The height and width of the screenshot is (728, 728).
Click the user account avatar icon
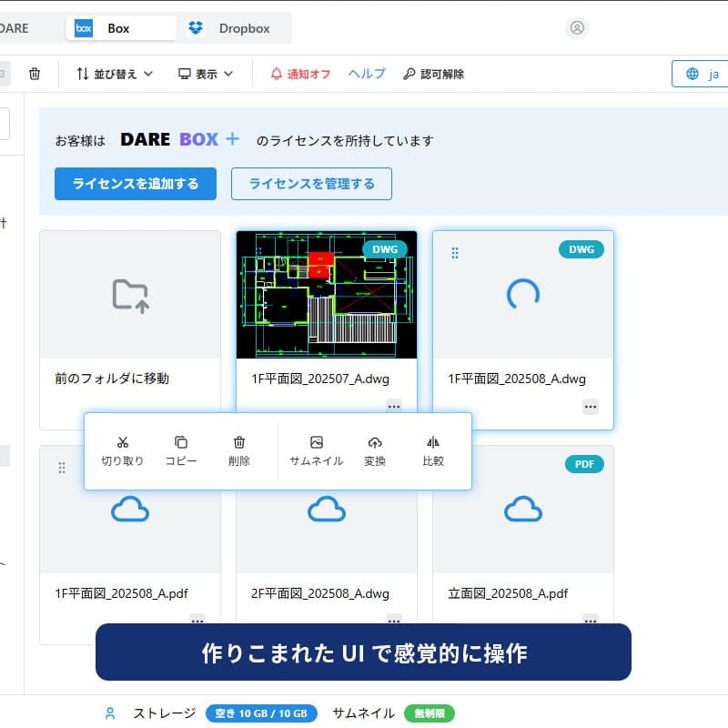pos(577,28)
